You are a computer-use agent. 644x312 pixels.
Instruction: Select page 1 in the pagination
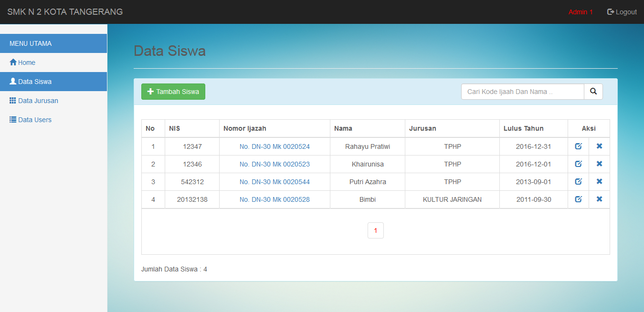375,230
